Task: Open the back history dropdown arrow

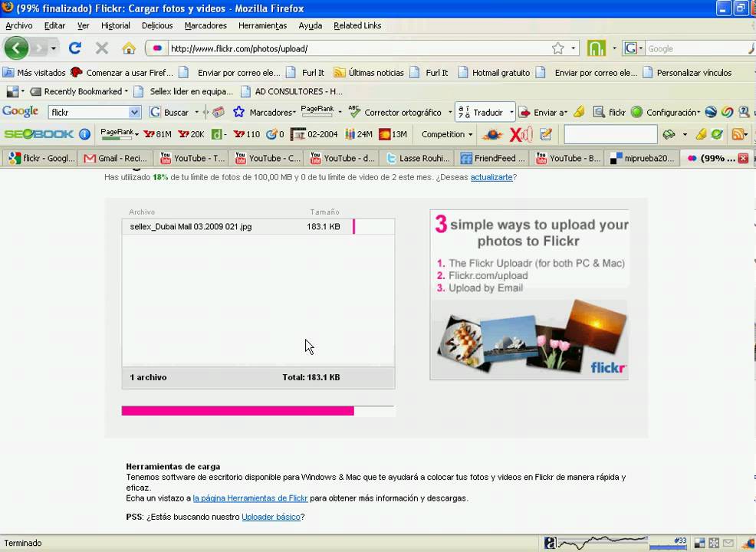Action: [54, 48]
